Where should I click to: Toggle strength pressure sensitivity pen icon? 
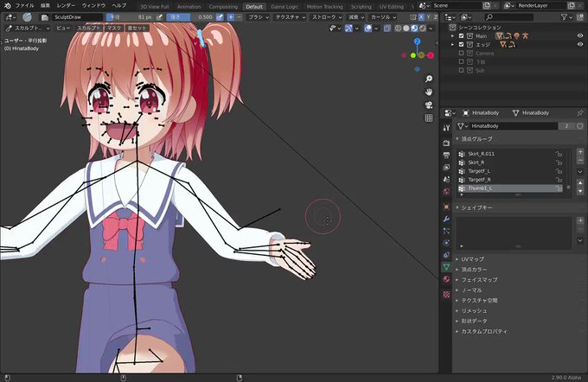[220, 17]
